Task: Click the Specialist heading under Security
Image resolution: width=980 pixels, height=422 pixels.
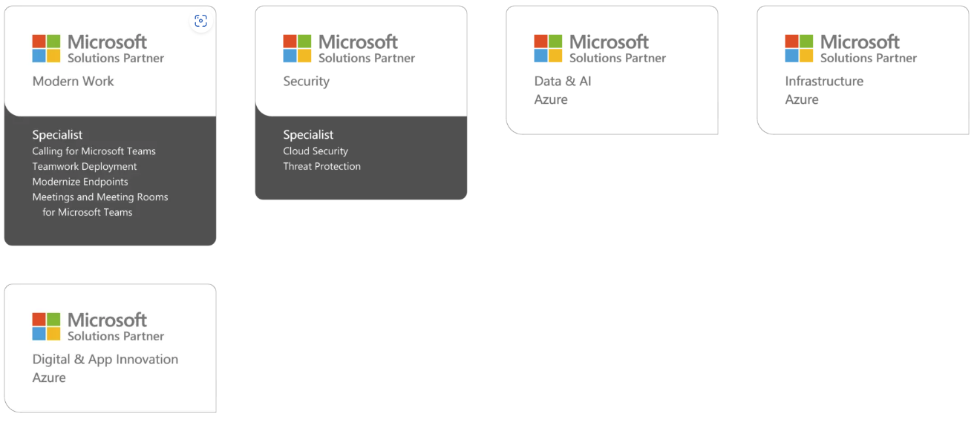Action: pyautogui.click(x=308, y=135)
